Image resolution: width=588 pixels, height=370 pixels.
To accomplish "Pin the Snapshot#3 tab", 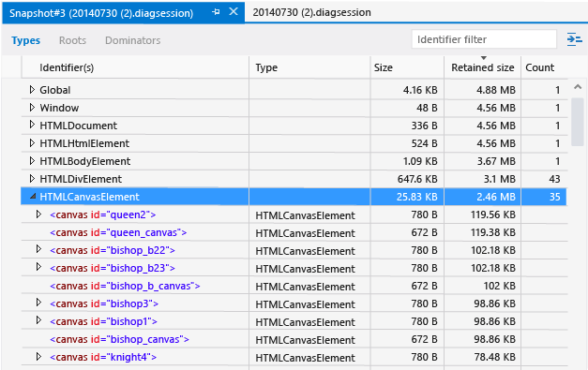I will click(216, 12).
